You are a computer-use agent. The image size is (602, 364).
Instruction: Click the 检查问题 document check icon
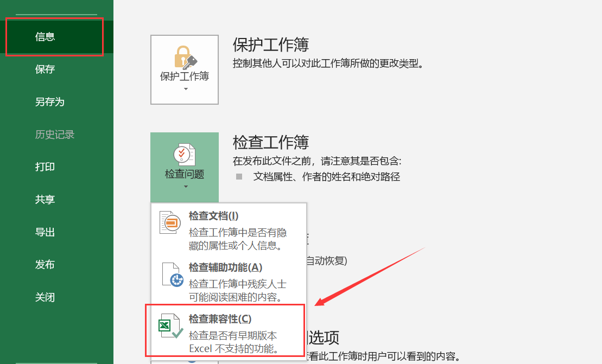pos(184,155)
